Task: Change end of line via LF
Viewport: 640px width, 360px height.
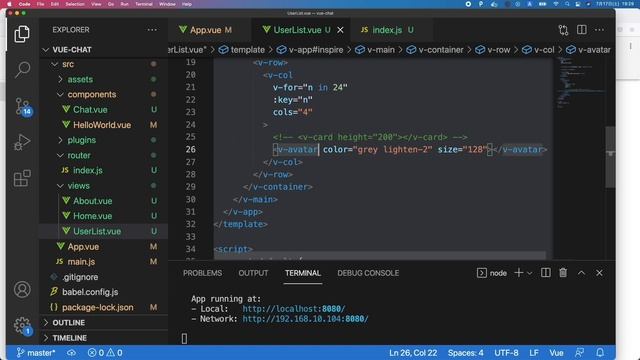Action: [534, 353]
